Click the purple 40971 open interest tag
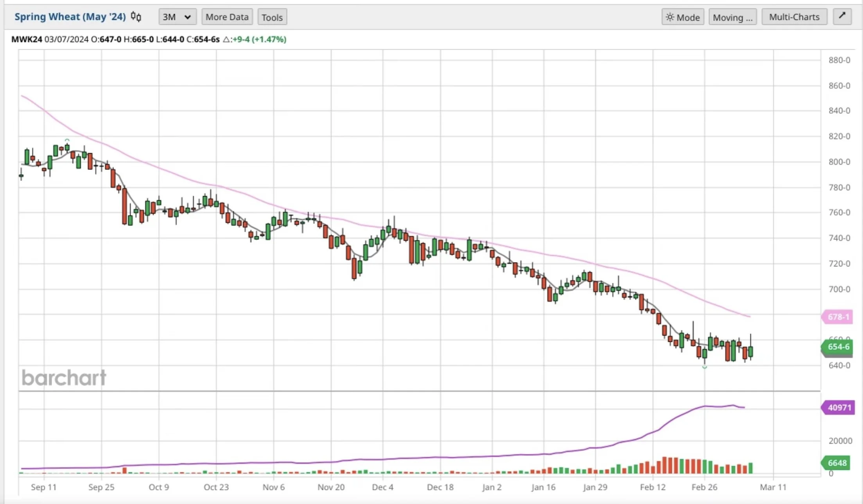The image size is (863, 504). [838, 407]
